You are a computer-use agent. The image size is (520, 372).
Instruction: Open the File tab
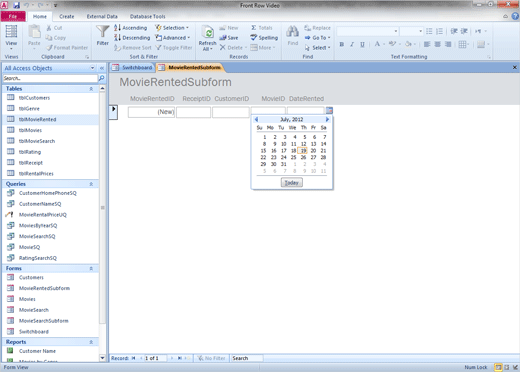tap(13, 16)
